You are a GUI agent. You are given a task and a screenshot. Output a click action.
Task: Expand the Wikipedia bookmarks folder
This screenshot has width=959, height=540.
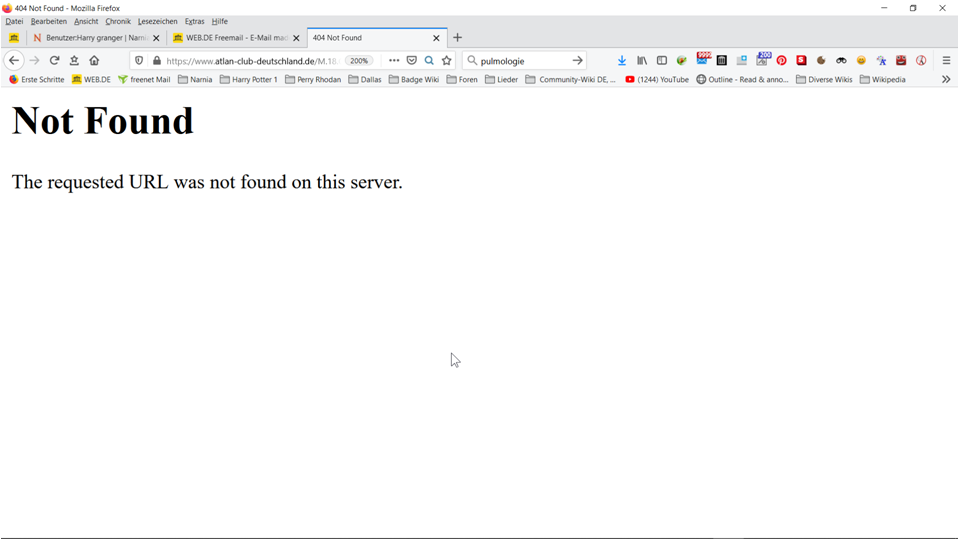[883, 80]
